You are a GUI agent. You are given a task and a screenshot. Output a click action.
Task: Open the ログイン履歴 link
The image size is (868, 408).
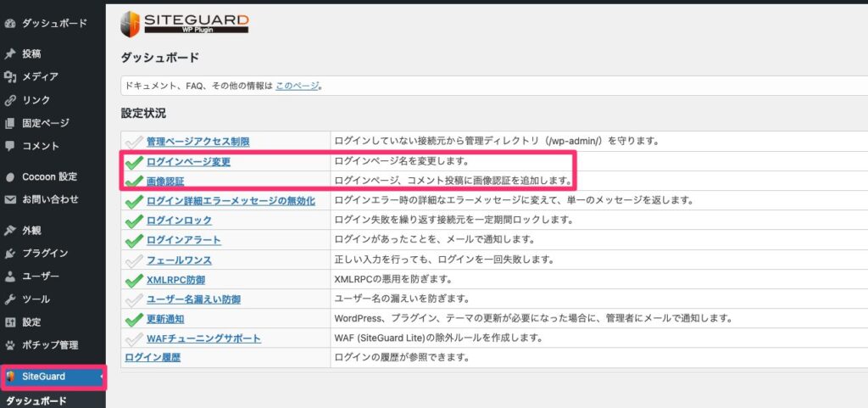pos(153,357)
